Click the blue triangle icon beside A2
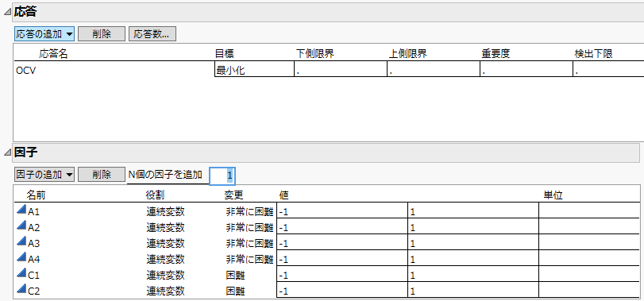Screen dimensions: 644x301 point(21,226)
